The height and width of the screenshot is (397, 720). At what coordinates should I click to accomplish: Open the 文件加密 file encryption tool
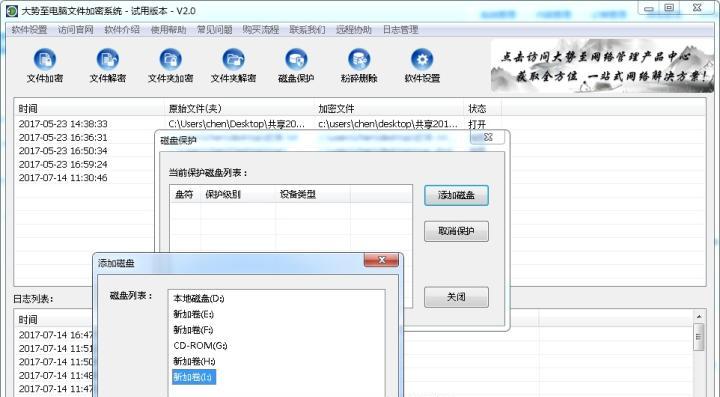click(x=45, y=60)
